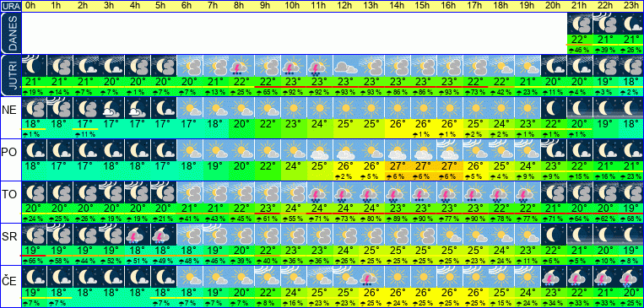
Task: Click the URA header cell
Action: click(10, 6)
